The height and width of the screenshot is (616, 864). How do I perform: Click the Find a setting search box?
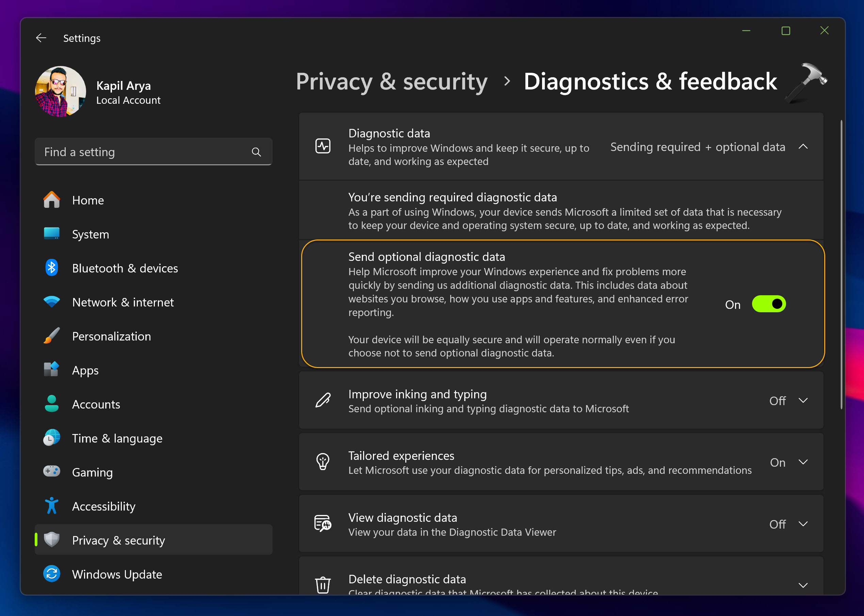pyautogui.click(x=153, y=152)
